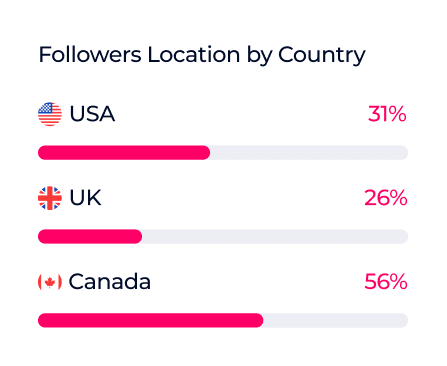Image resolution: width=447 pixels, height=366 pixels.
Task: Click the 56% value for Canada
Action: (386, 282)
